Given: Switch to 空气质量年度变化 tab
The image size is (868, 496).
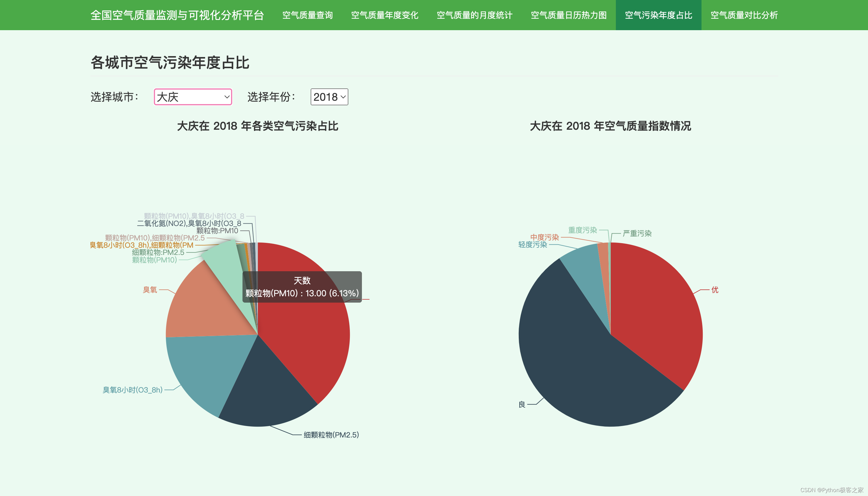Looking at the screenshot, I should (385, 15).
